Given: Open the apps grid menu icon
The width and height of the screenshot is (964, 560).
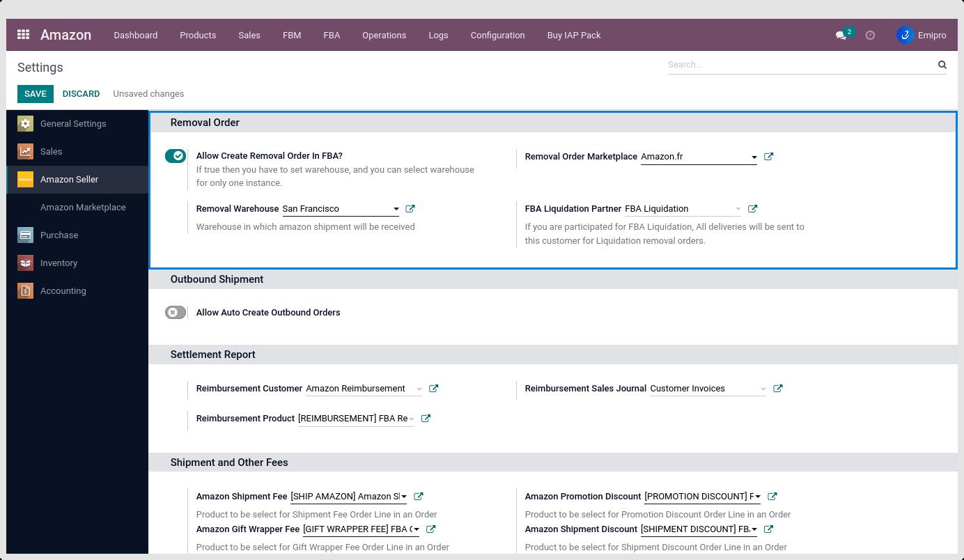Looking at the screenshot, I should (x=23, y=34).
